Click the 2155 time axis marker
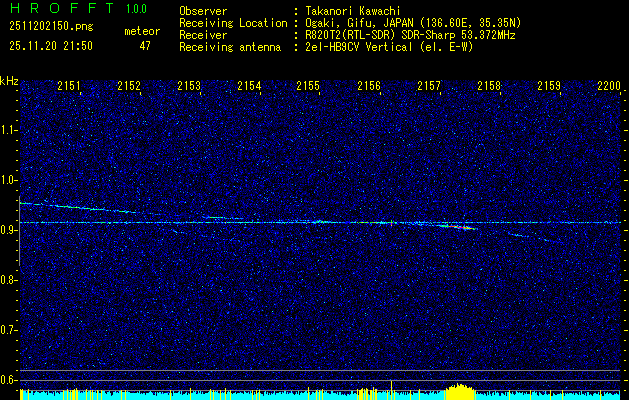This screenshot has width=629, height=400. click(x=308, y=87)
